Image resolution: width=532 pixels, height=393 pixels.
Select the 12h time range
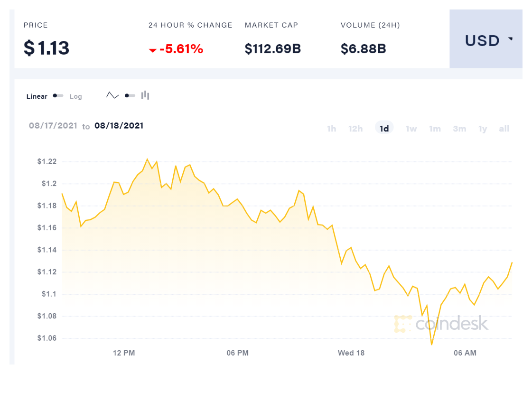pyautogui.click(x=355, y=129)
